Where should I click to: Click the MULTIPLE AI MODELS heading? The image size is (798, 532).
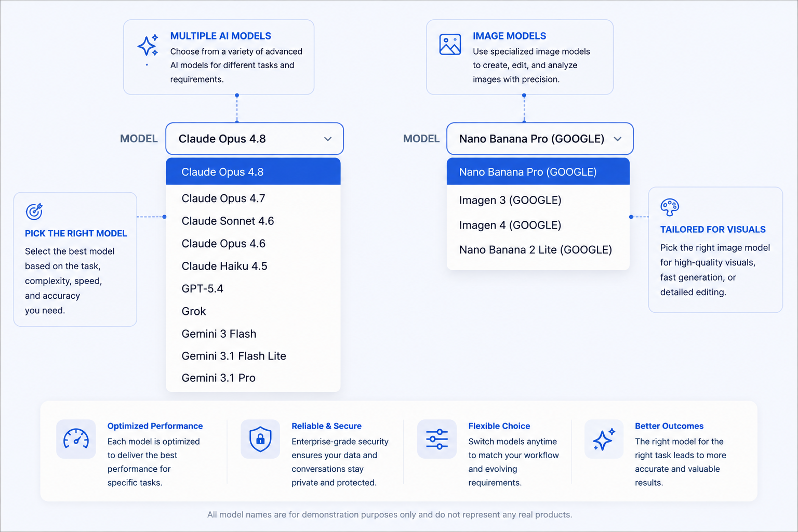pos(221,36)
